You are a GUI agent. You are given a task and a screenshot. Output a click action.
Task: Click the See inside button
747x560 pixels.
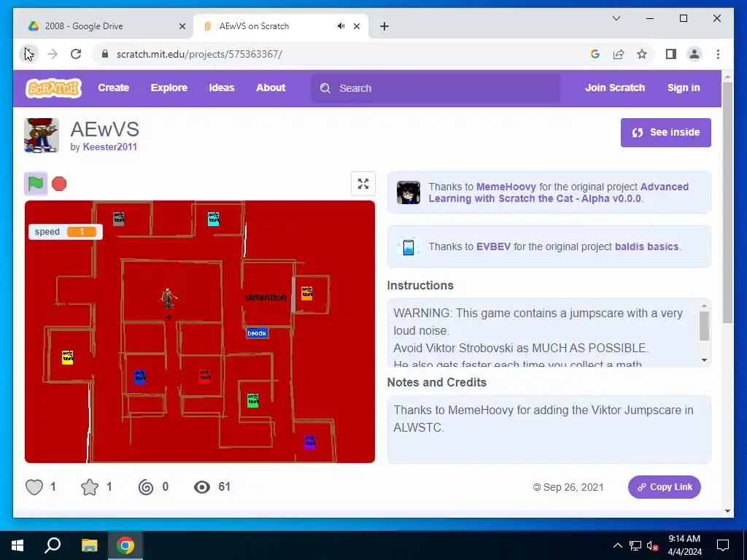tap(665, 133)
